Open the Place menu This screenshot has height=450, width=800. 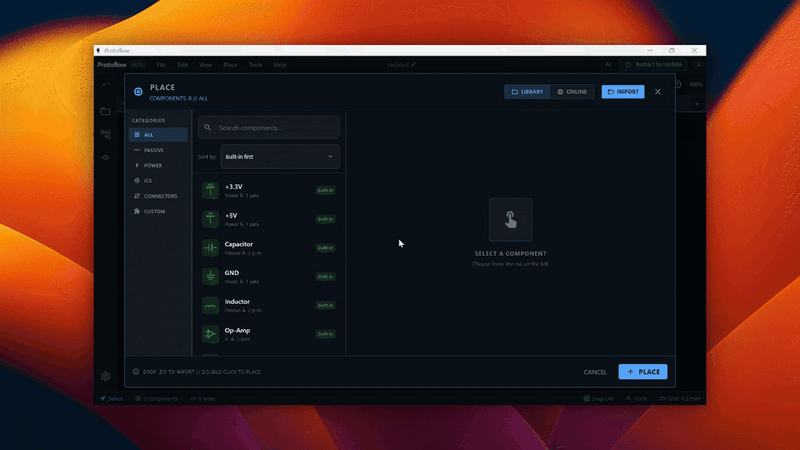click(x=230, y=65)
